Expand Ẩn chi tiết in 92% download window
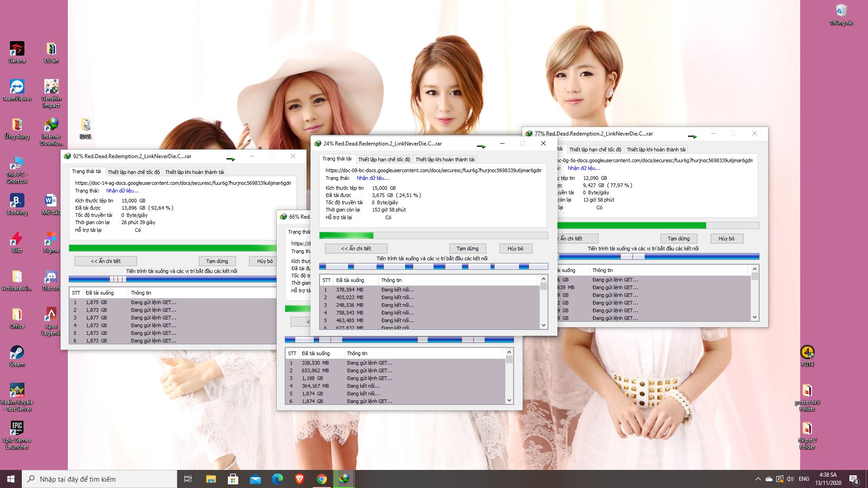 coord(105,260)
